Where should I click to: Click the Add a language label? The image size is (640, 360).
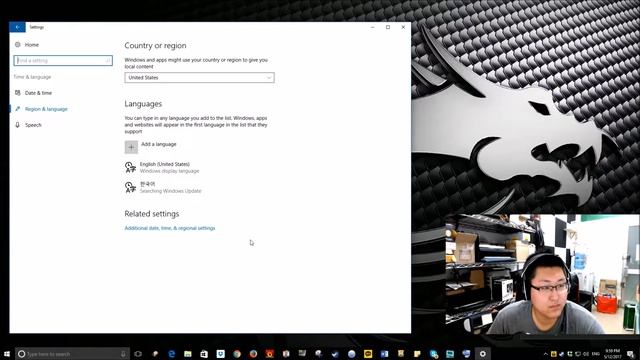(159, 144)
